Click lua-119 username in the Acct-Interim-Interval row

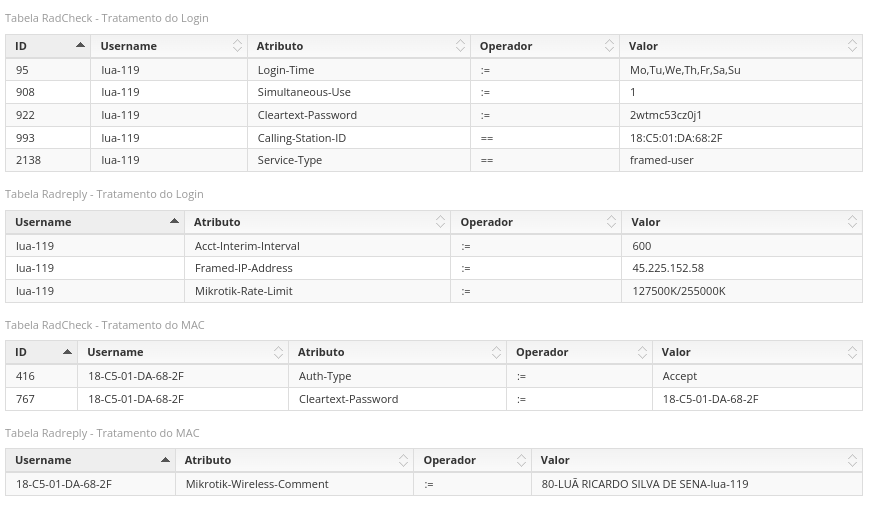(x=35, y=246)
